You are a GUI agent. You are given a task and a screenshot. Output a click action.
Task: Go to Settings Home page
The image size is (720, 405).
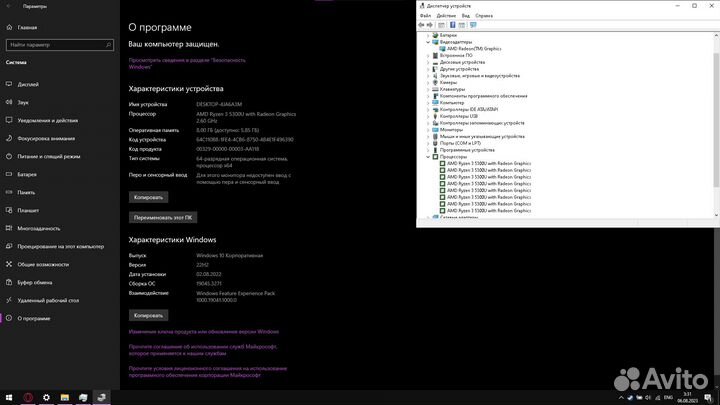click(x=27, y=28)
